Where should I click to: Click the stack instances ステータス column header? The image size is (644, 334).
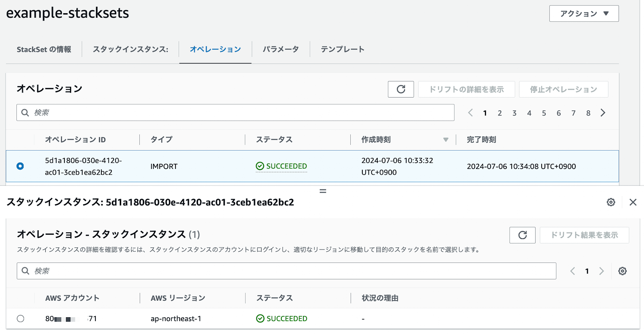pyautogui.click(x=274, y=298)
